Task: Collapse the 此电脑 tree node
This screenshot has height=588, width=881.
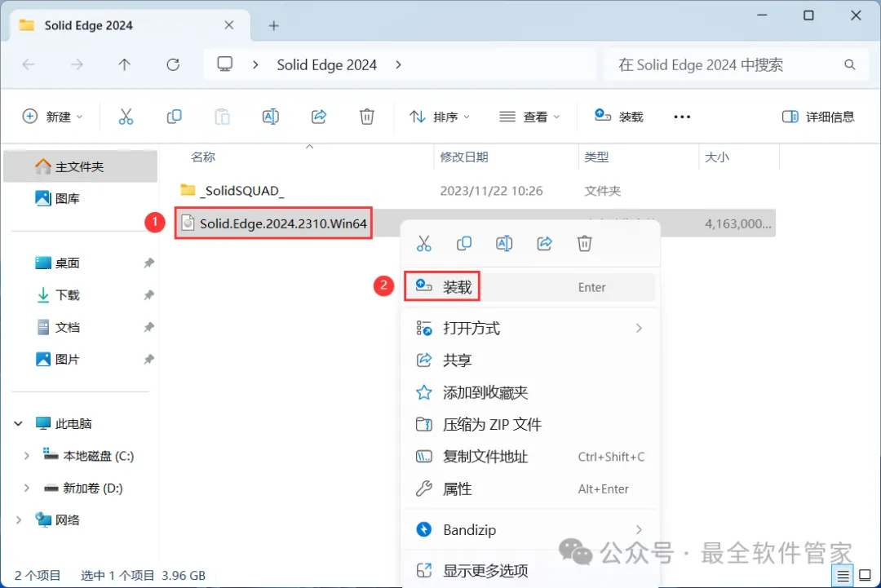Action: (x=19, y=423)
